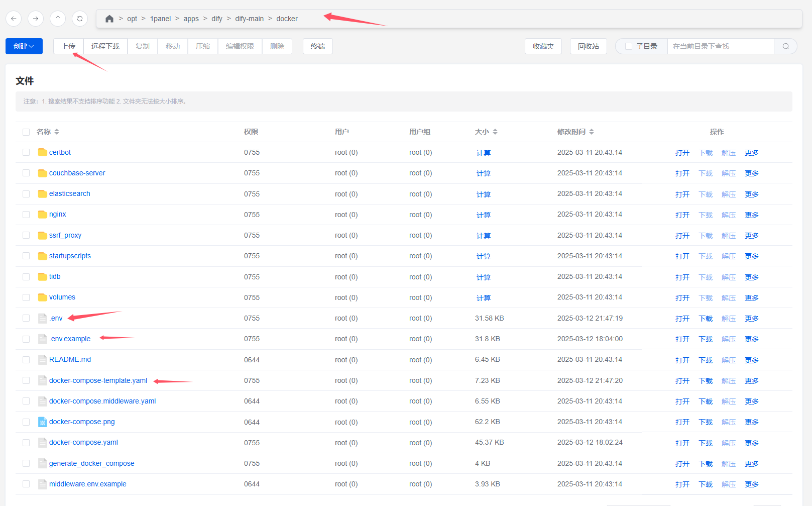
Task: Open the docker-compose.yaml file link
Action: tap(83, 443)
